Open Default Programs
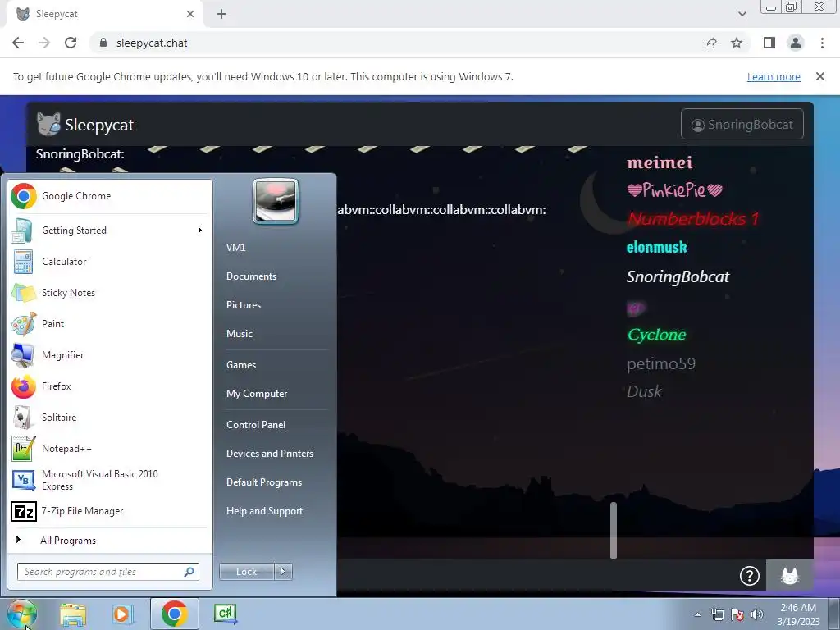The height and width of the screenshot is (630, 840). [x=264, y=482]
